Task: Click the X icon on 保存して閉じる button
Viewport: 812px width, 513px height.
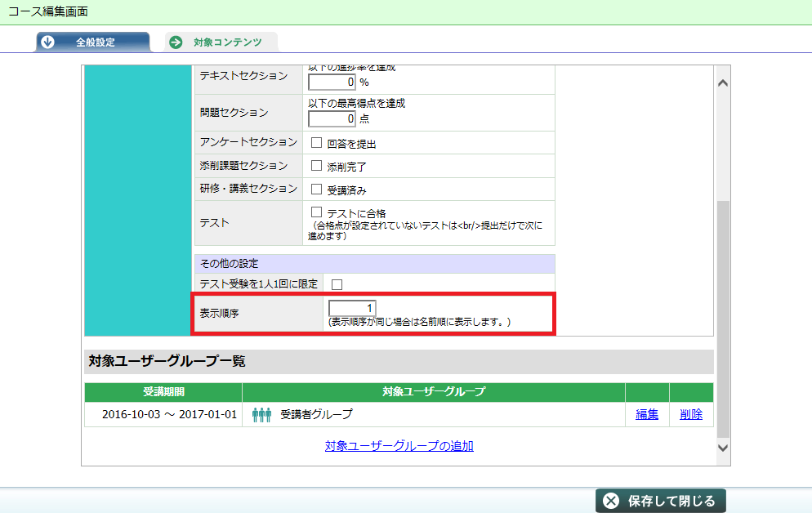Action: (x=611, y=501)
